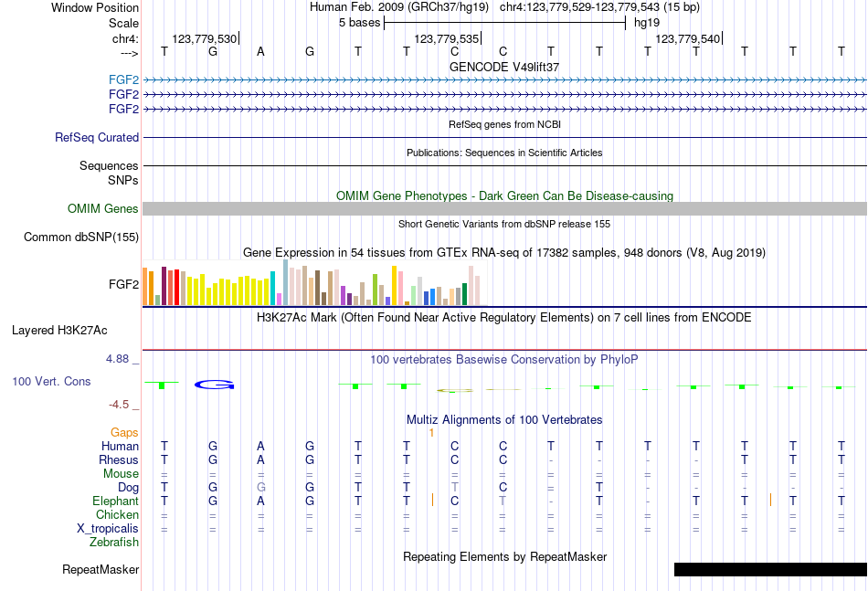
Task: Click the Gaps row label
Action: (x=124, y=433)
